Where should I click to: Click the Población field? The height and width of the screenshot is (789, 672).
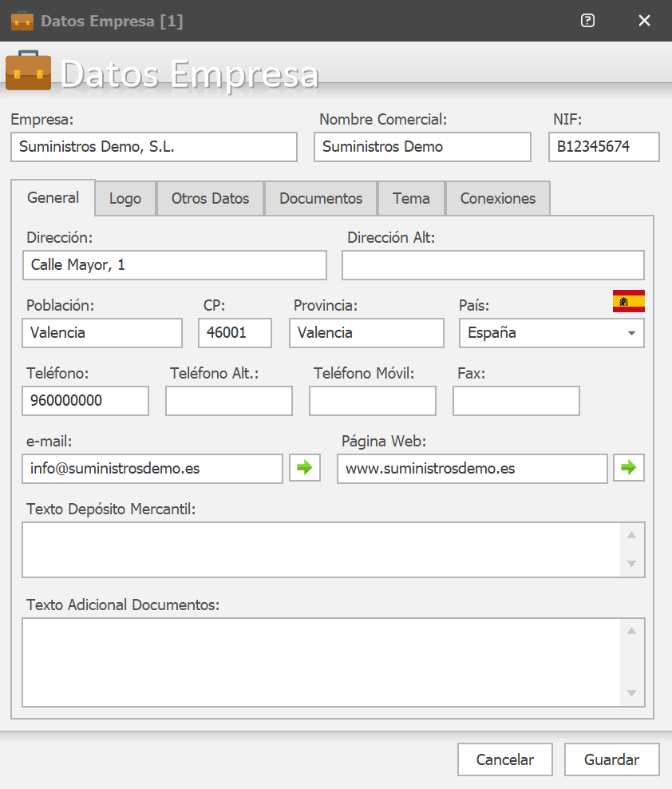click(x=102, y=332)
